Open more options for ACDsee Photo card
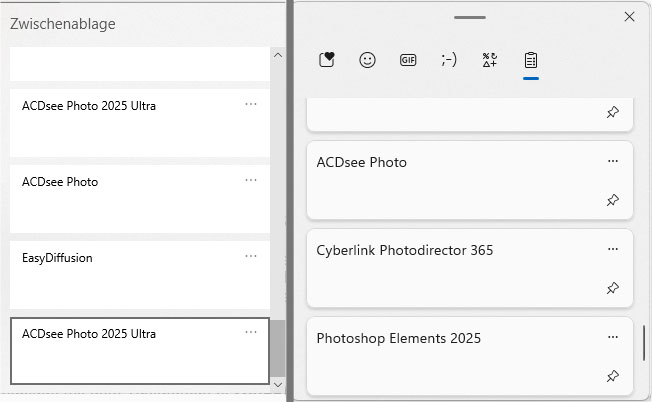The height and width of the screenshot is (402, 652). (612, 161)
